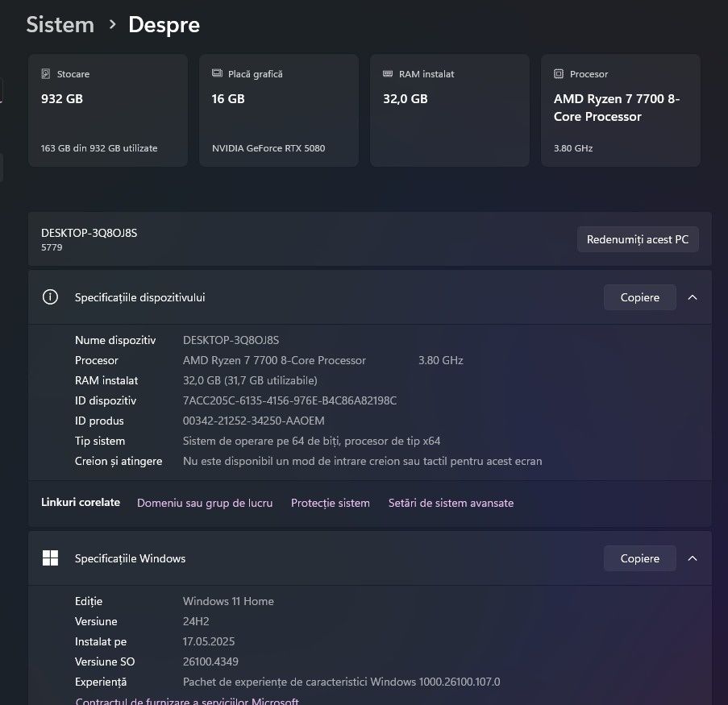Click the ID dispozitiv label
This screenshot has width=728, height=705.
pos(106,400)
